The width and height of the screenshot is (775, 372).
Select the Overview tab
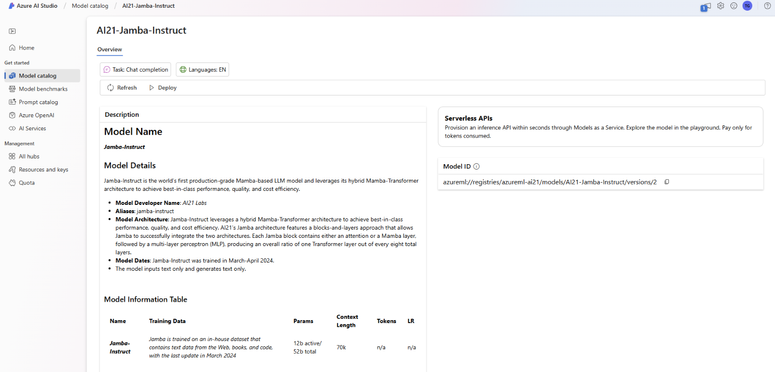click(109, 49)
